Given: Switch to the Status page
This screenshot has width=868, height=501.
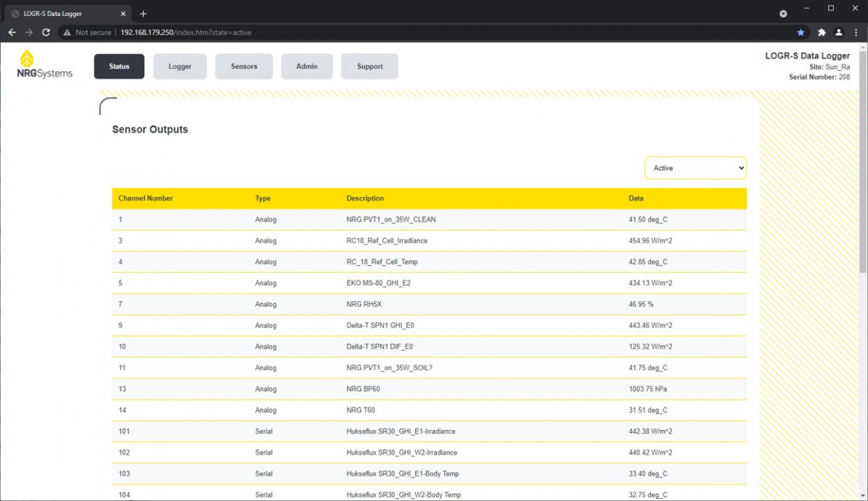Looking at the screenshot, I should (x=119, y=67).
